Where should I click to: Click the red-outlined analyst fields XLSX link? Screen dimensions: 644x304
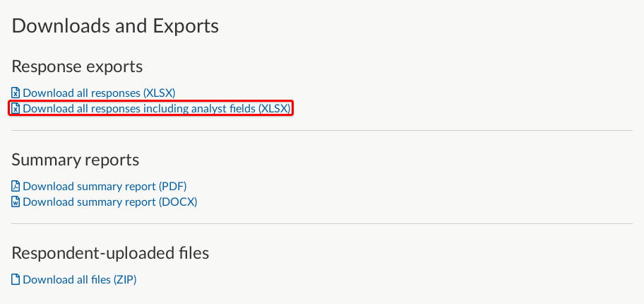[x=151, y=109]
